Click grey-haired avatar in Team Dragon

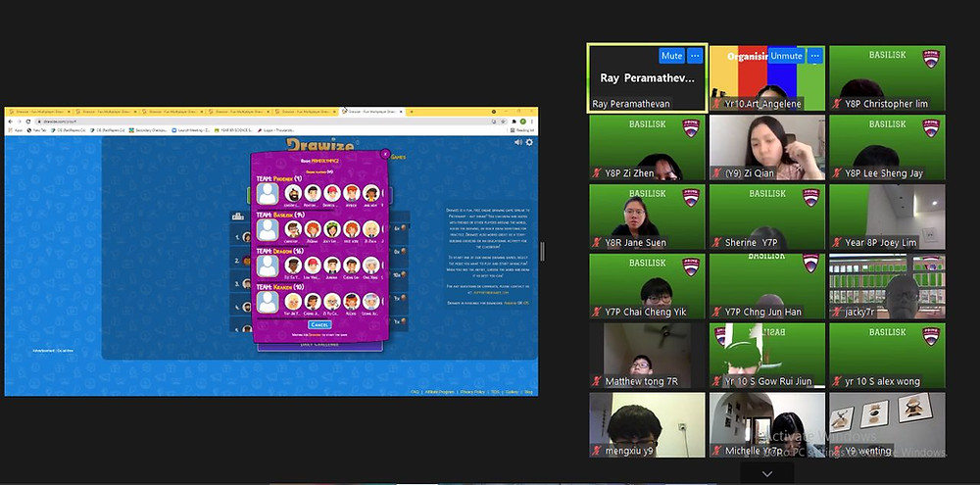(x=371, y=265)
